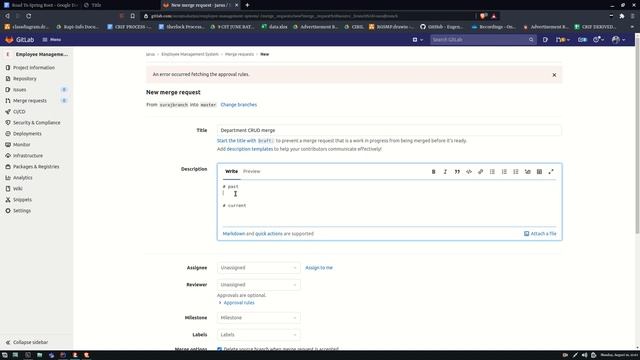Add a task list in the description
640x360 pixels.
516,172
